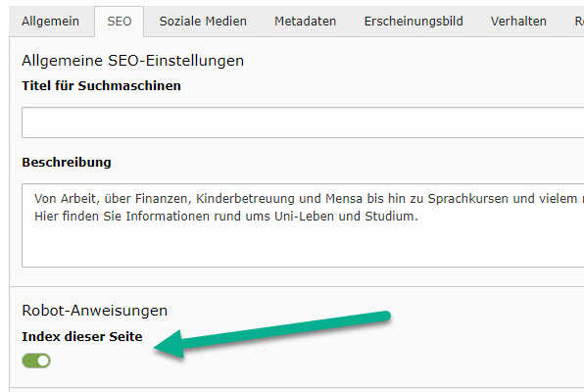This screenshot has height=392, width=584.
Task: Open the Soziale Medien tab
Action: click(x=203, y=22)
